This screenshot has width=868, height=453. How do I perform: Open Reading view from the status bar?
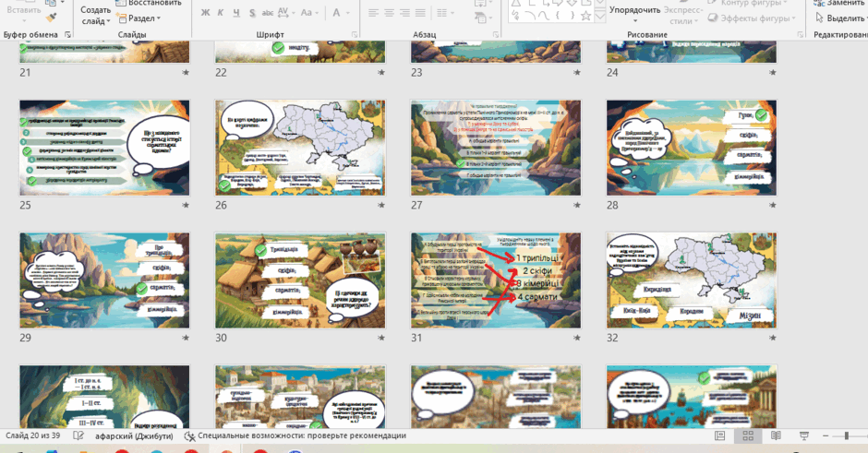[x=776, y=435]
